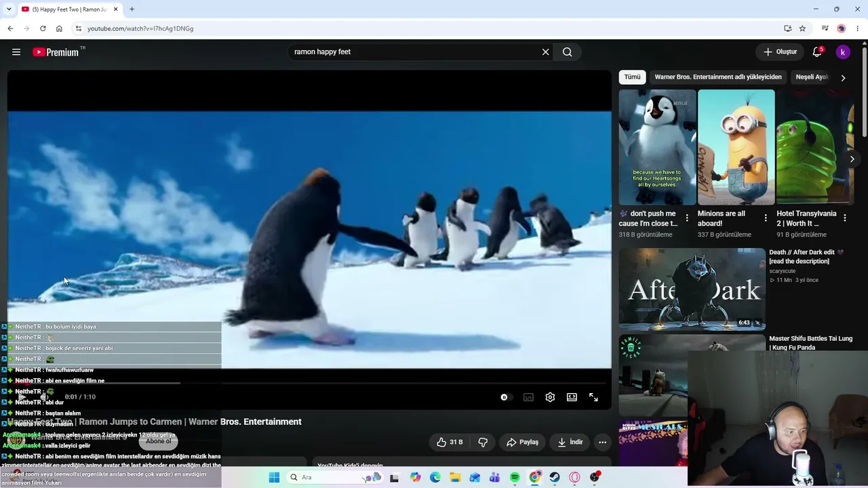This screenshot has height=488, width=868.
Task: Click the browser address bar URL
Action: pos(140,28)
